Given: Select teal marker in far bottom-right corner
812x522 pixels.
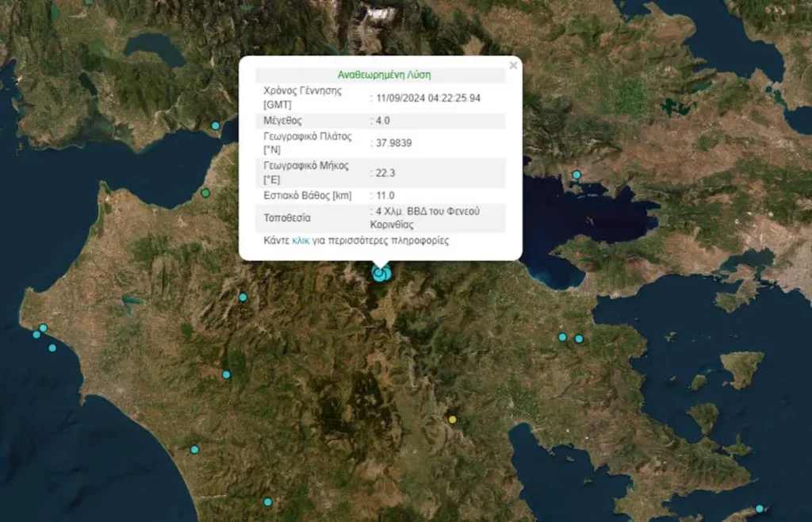Looking at the screenshot, I should 760,509.
